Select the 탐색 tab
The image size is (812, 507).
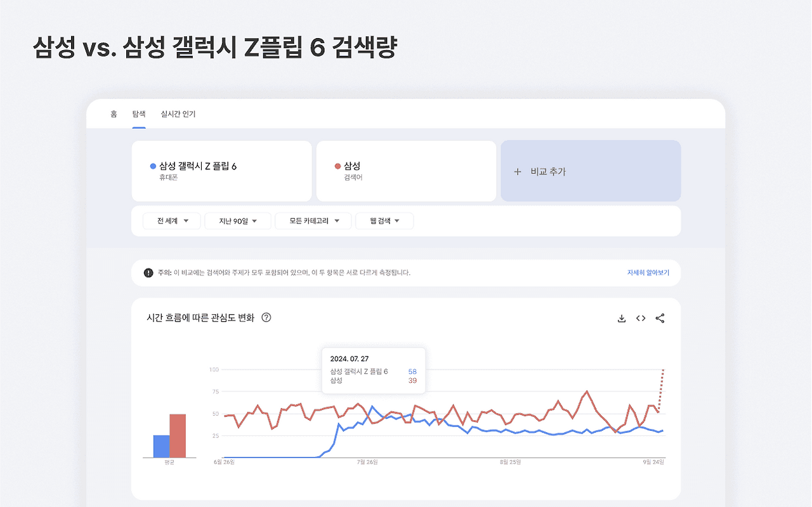[x=139, y=114]
